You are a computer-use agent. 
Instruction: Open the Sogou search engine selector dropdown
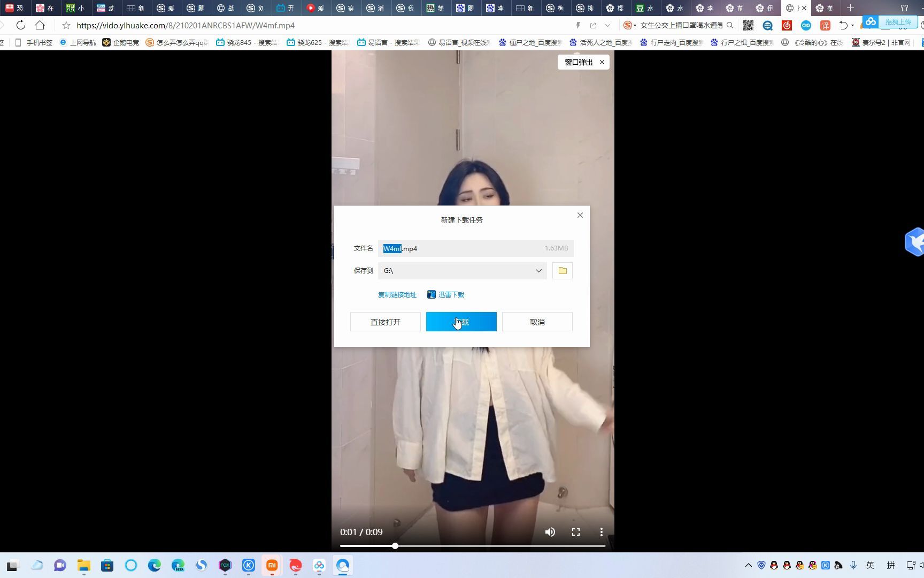click(629, 25)
